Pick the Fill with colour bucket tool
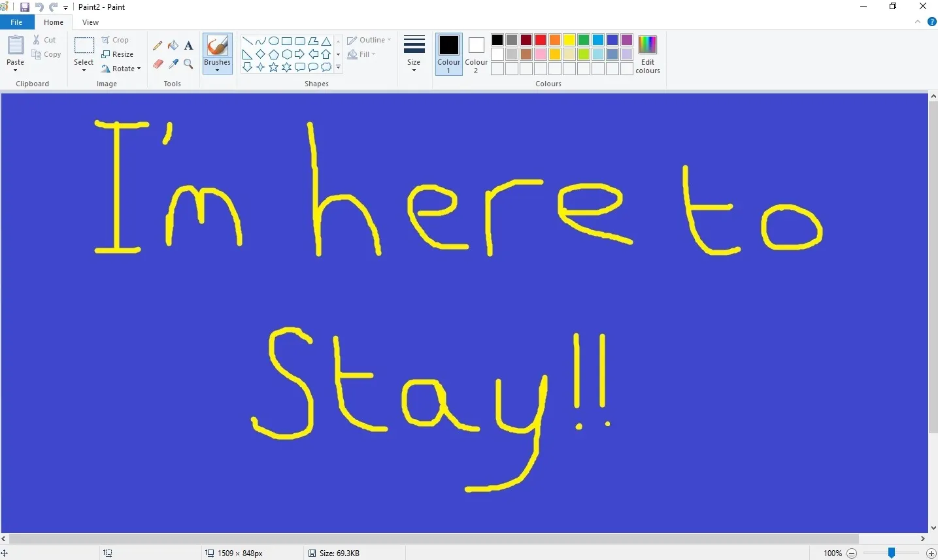This screenshot has height=560, width=938. click(x=173, y=46)
